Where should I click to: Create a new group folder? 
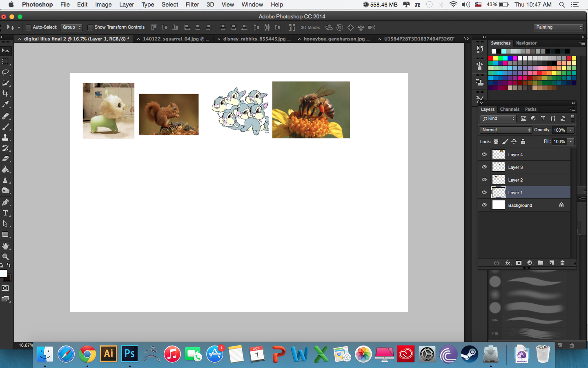tap(541, 263)
